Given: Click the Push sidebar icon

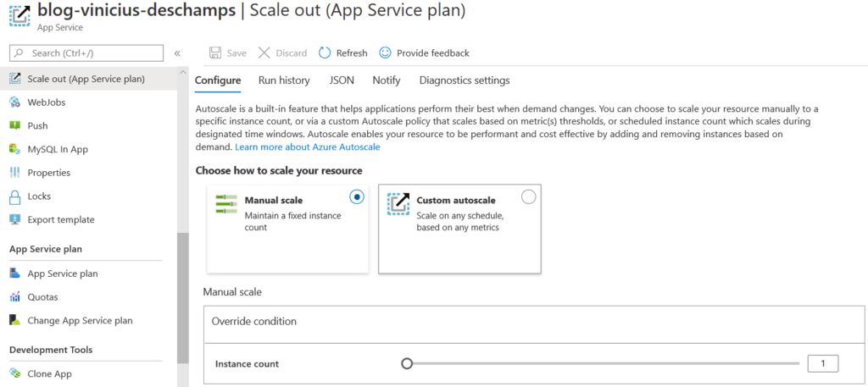Looking at the screenshot, I should click(x=15, y=125).
